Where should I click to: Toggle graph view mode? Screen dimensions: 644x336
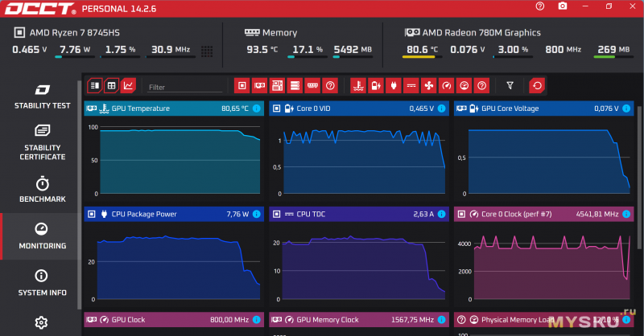[x=128, y=86]
